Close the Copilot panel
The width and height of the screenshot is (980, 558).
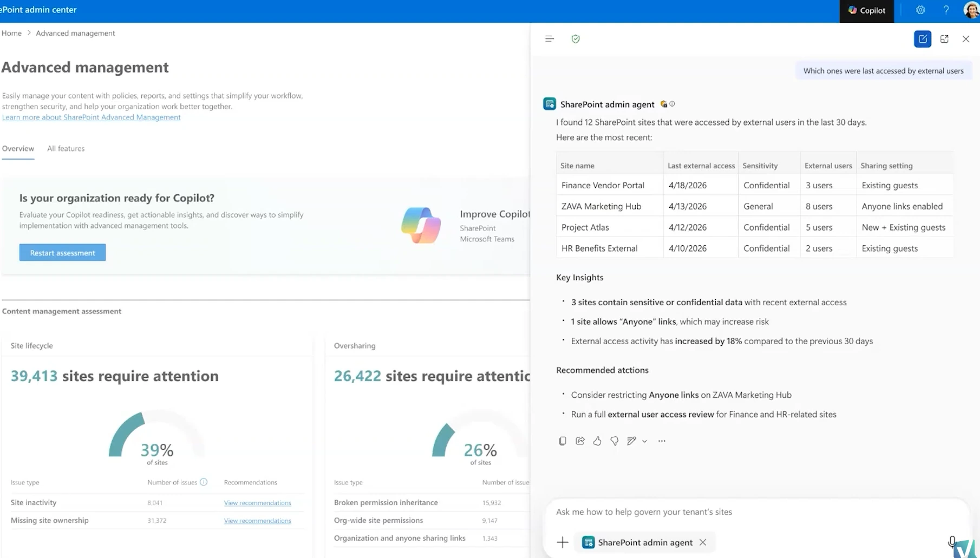(x=966, y=39)
